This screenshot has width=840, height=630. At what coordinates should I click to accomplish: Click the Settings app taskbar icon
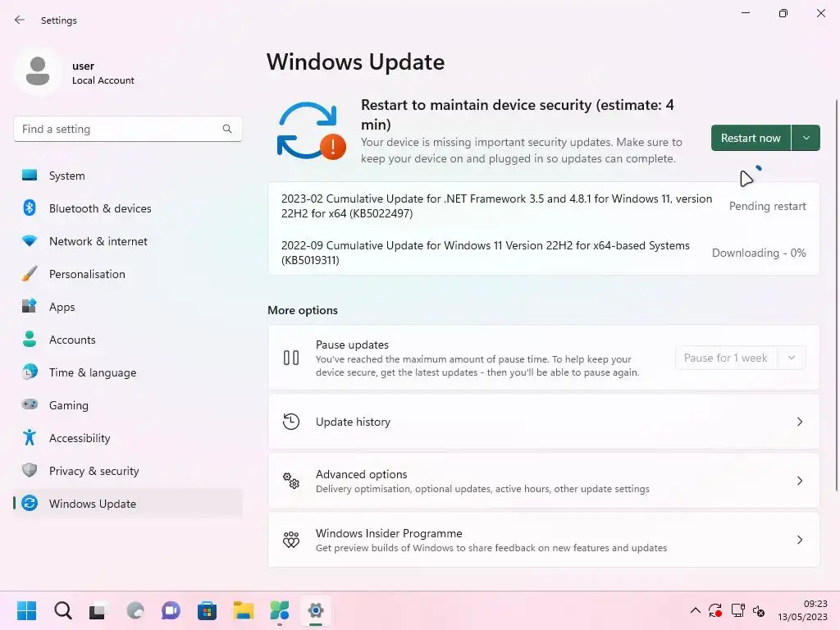click(316, 610)
